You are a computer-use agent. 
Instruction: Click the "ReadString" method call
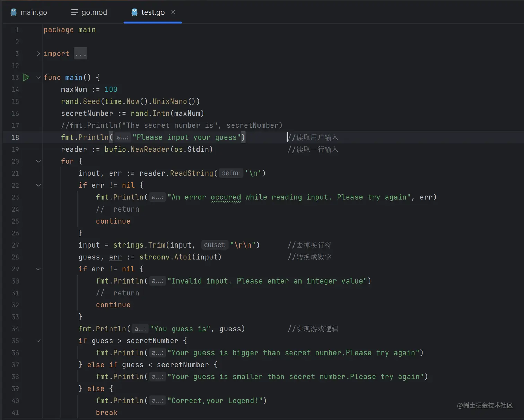192,173
